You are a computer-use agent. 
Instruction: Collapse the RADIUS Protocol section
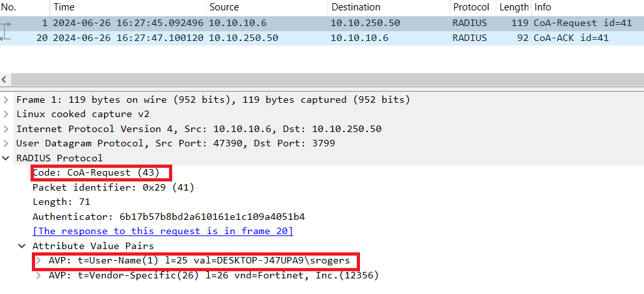pyautogui.click(x=6, y=158)
